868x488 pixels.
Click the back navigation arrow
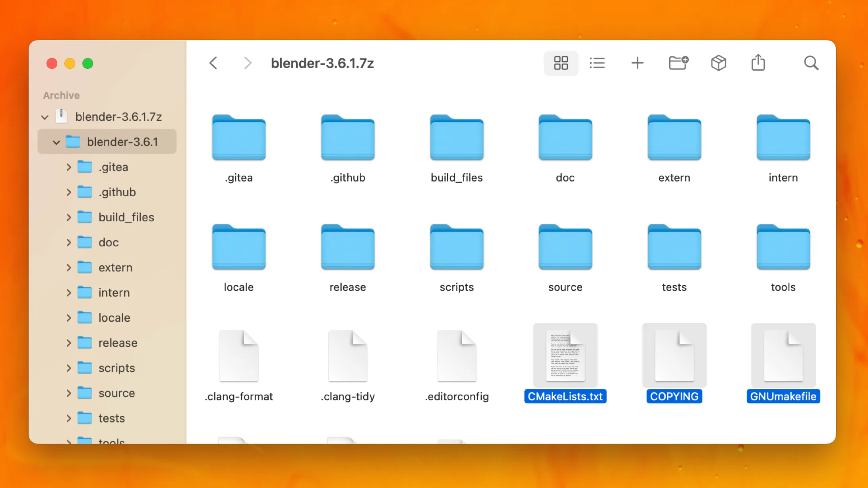pos(213,63)
